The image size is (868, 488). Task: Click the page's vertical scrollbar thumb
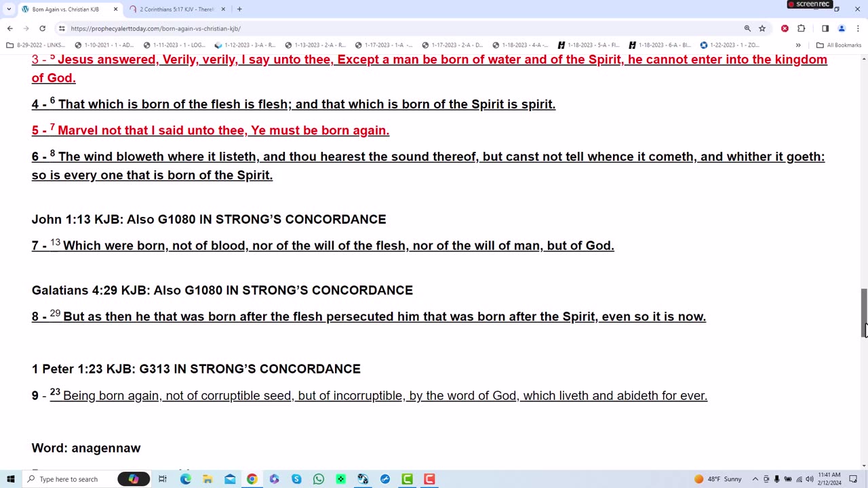(x=864, y=312)
